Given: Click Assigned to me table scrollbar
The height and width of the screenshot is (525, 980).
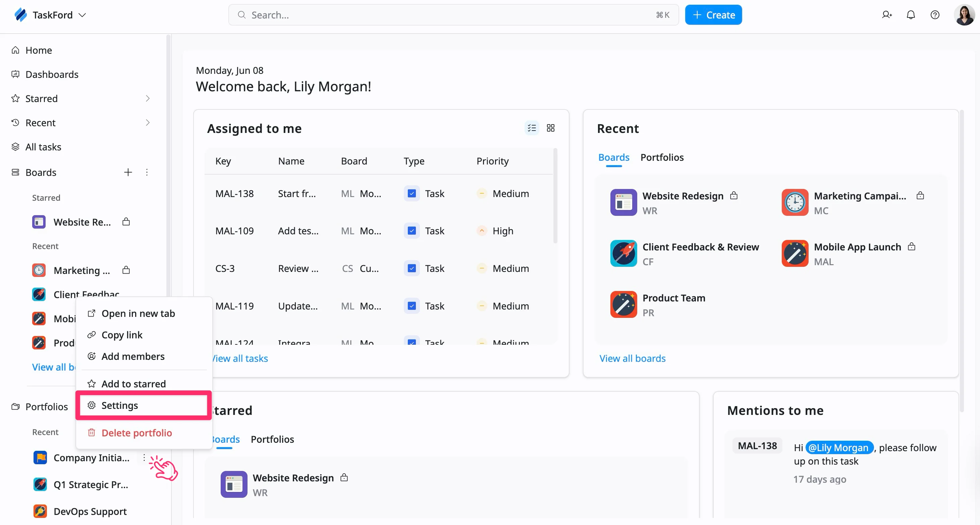Looking at the screenshot, I should [555, 196].
